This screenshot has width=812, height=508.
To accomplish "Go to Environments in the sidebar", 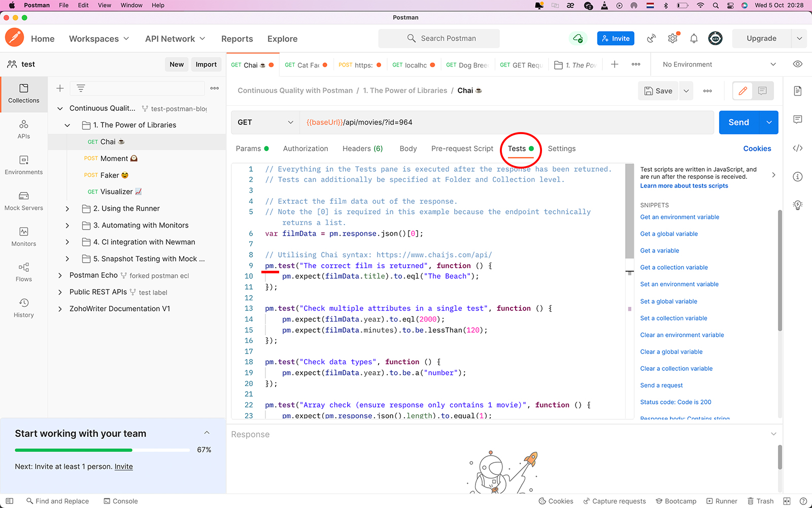I will 24,165.
